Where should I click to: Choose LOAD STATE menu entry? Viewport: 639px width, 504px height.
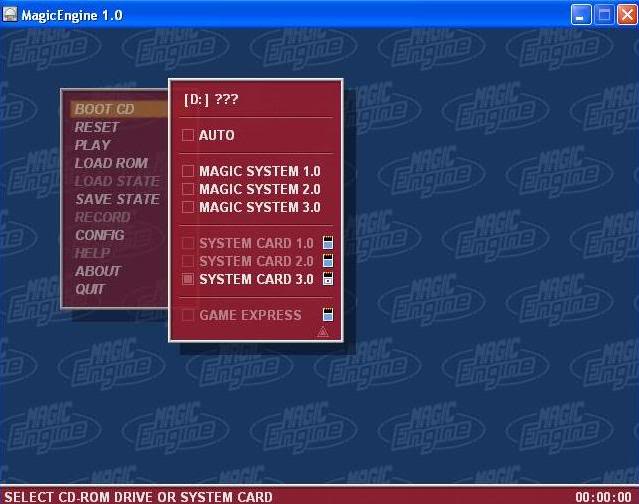coord(117,181)
